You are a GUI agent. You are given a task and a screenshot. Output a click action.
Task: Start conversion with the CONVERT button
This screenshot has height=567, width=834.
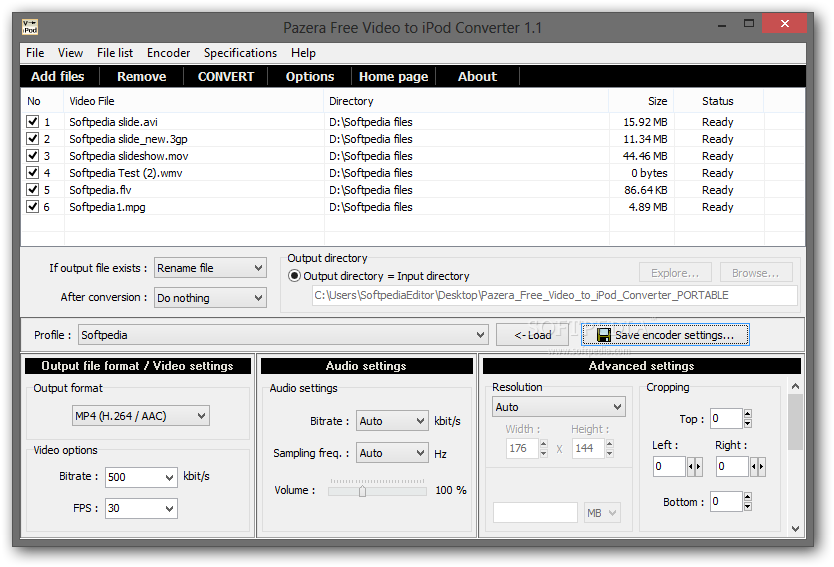(x=226, y=77)
